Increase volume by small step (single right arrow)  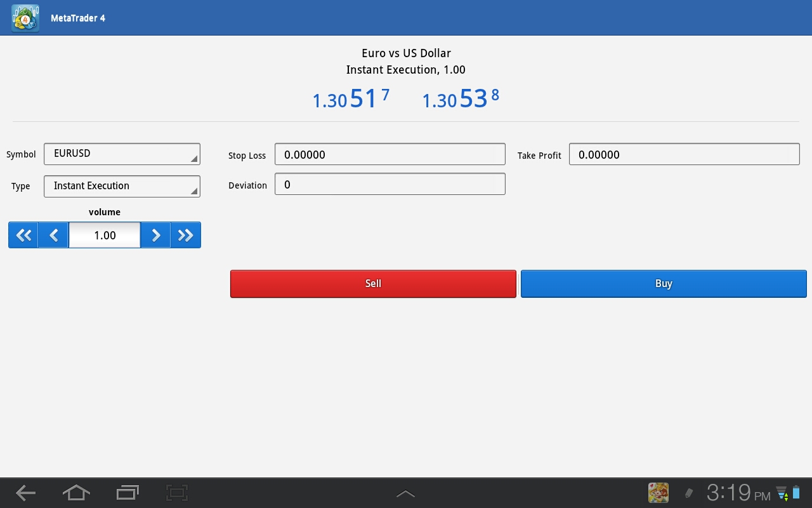point(155,235)
